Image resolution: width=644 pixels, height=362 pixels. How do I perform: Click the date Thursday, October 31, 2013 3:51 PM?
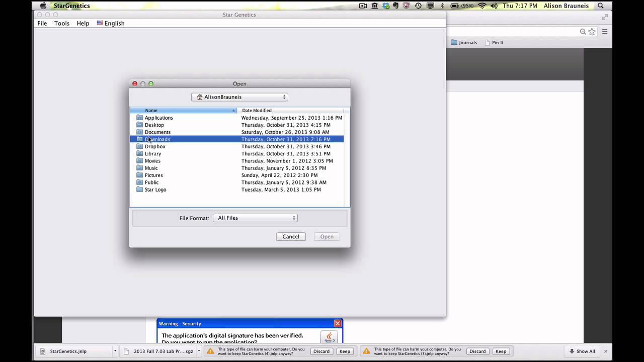click(x=286, y=154)
